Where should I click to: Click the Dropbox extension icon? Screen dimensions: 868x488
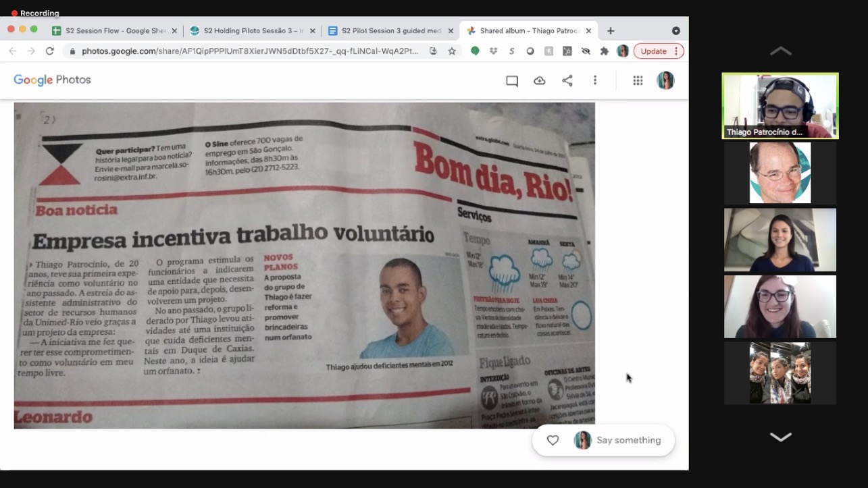pyautogui.click(x=494, y=51)
